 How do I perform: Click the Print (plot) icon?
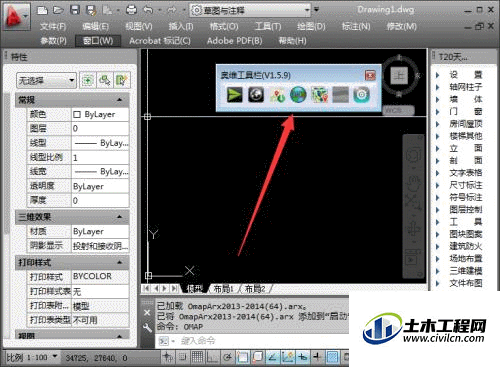131,10
